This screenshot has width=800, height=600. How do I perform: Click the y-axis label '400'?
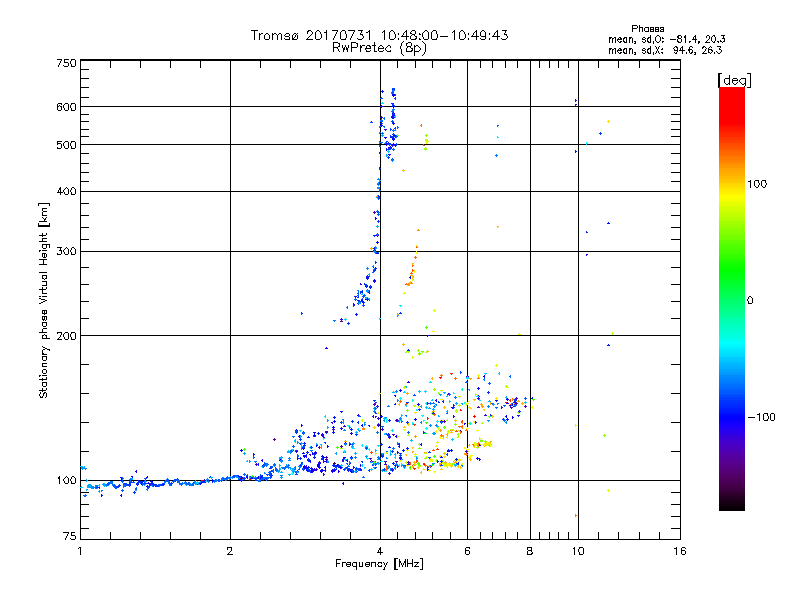click(66, 192)
